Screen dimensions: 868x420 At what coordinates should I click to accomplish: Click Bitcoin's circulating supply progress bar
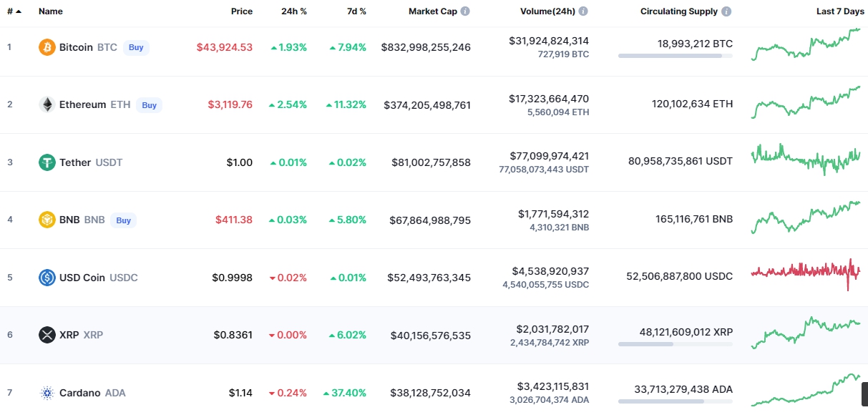(x=676, y=56)
